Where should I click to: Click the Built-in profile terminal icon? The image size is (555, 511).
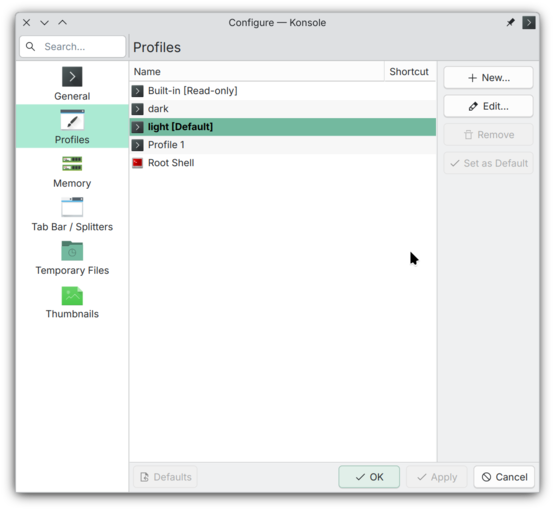coord(137,91)
